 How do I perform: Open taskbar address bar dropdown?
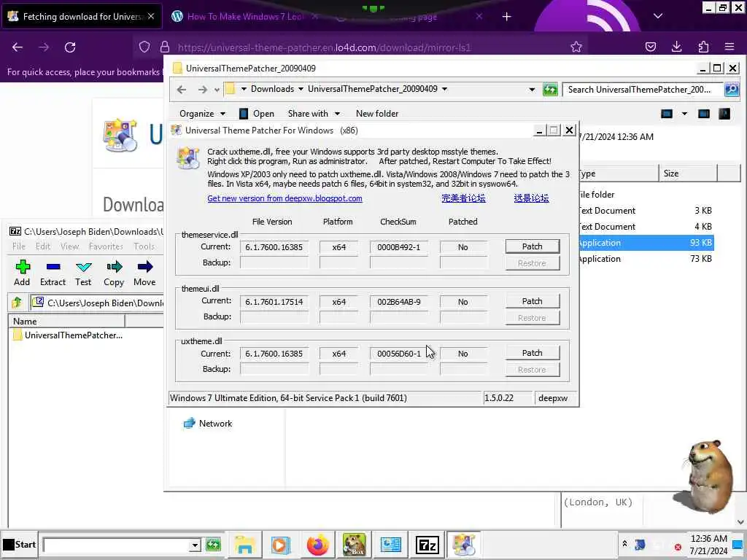click(x=194, y=545)
